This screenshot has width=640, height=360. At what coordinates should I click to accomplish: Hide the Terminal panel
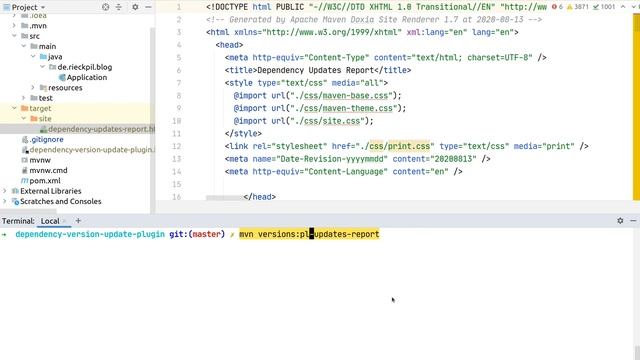point(633,221)
